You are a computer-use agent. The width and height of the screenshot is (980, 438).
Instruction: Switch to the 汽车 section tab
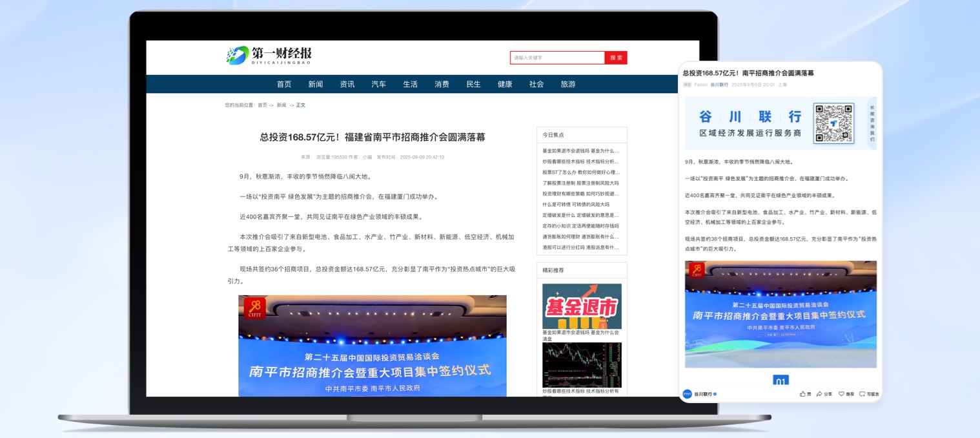(379, 84)
